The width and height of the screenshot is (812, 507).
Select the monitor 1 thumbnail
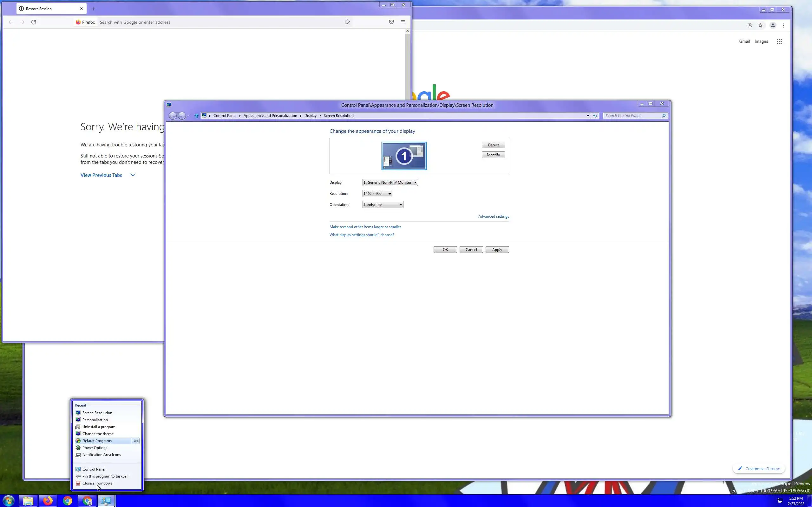tap(404, 156)
